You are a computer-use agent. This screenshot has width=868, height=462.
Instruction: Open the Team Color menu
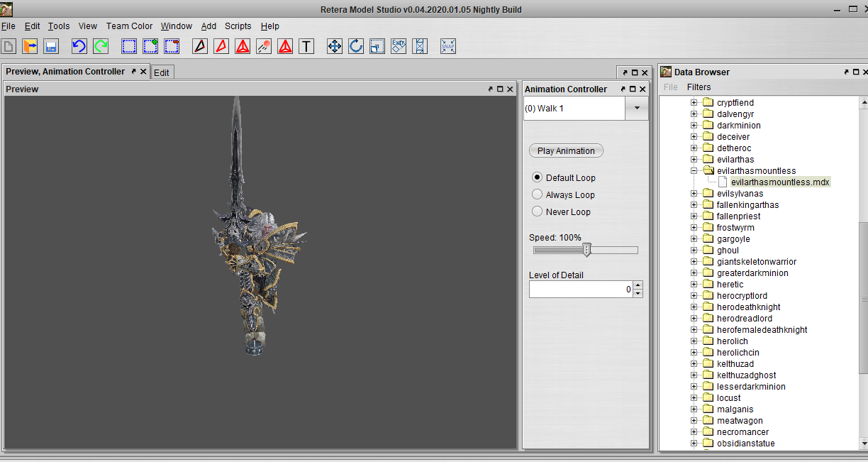(x=129, y=26)
